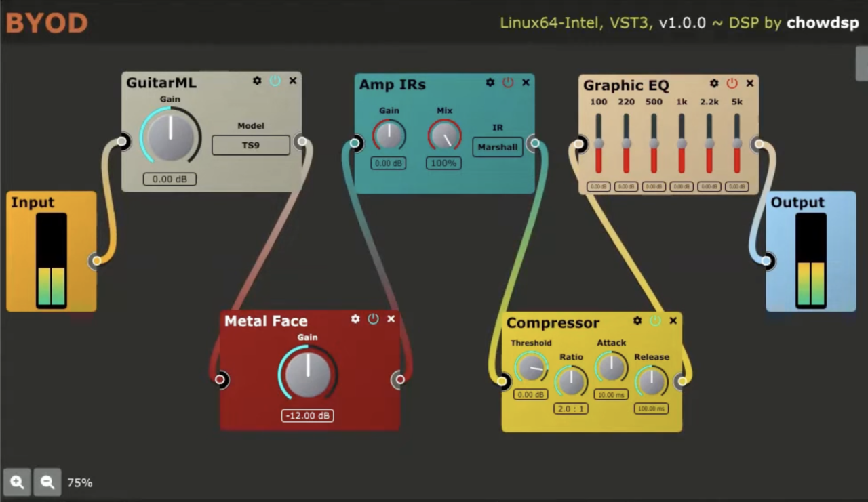Click the Input module output port
868x502 pixels.
(97, 261)
